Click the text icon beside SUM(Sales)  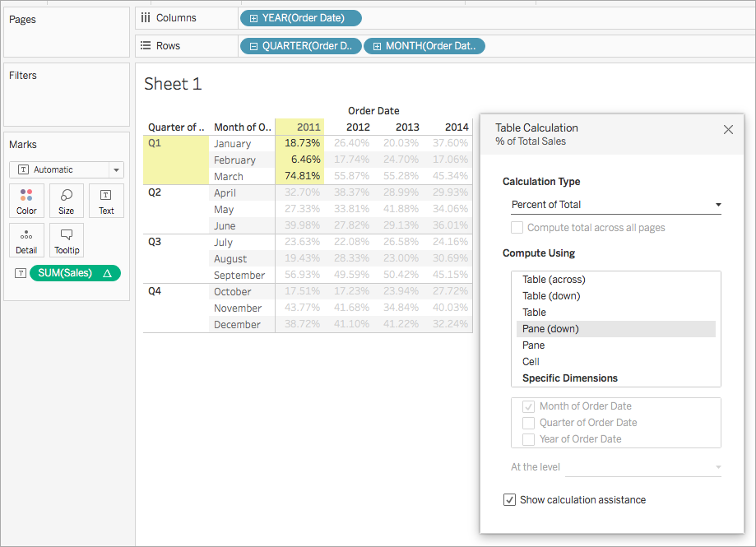click(x=21, y=273)
